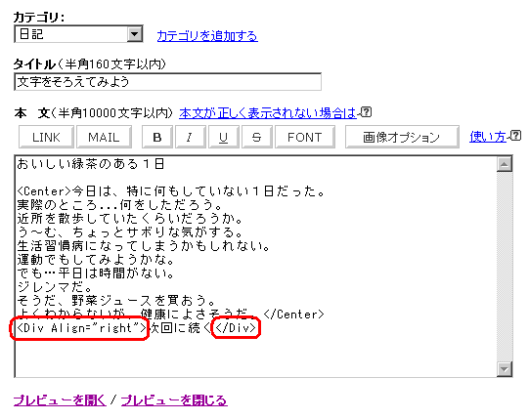Screen dimensions: 529x420
Task: Click the text area scroll-up arrow
Action: pos(505,164)
